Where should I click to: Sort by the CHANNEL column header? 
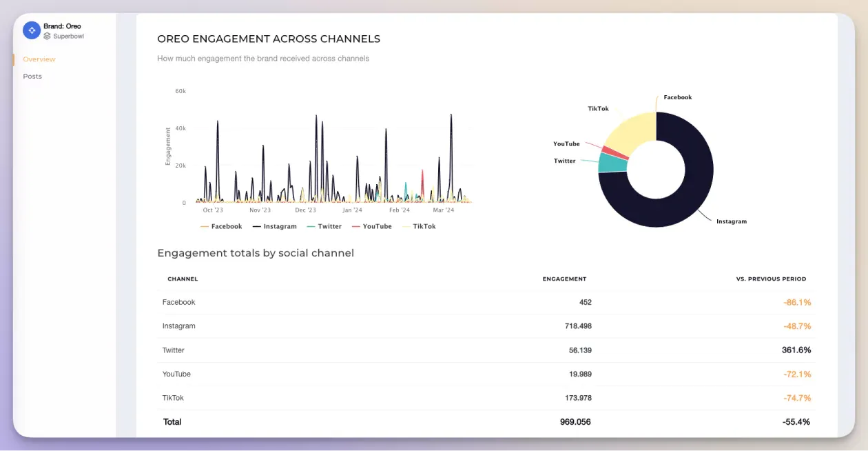pos(183,279)
